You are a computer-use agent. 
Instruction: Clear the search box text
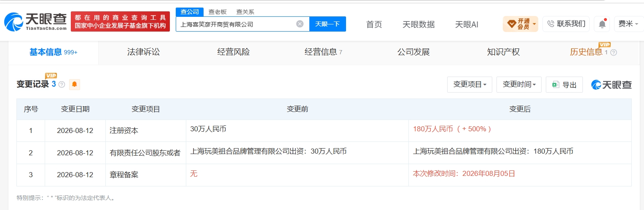(x=300, y=24)
